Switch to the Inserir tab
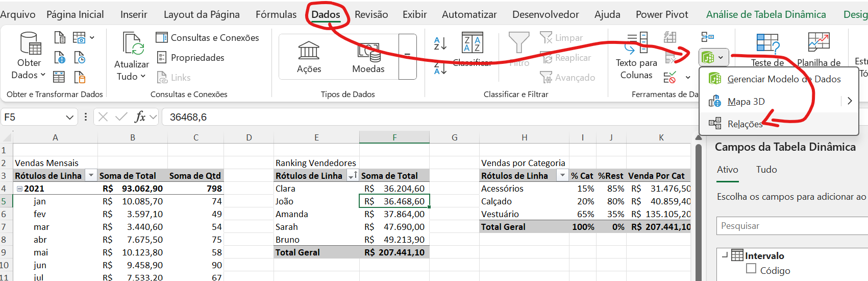Image resolution: width=868 pixels, height=281 pixels. click(134, 14)
